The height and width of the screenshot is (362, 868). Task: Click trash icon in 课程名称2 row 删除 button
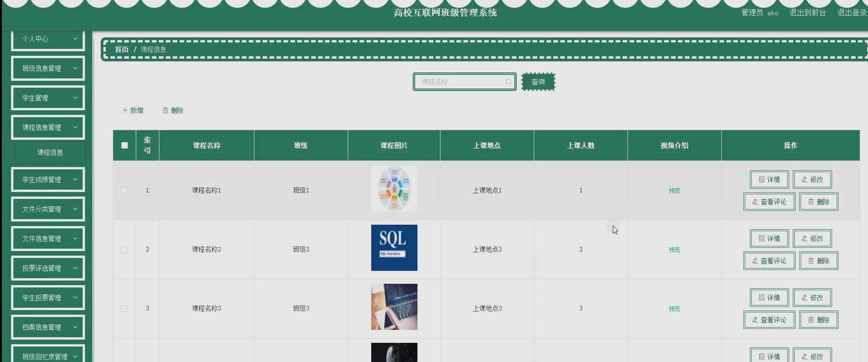tap(811, 261)
